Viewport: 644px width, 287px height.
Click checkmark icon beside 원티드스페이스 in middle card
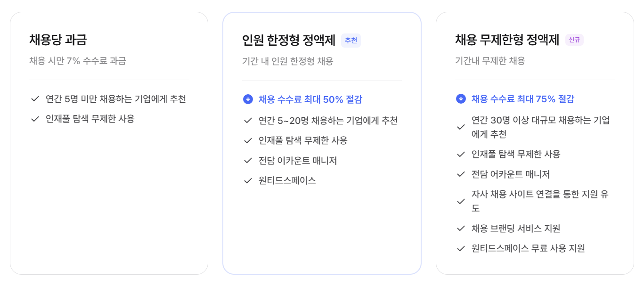248,180
